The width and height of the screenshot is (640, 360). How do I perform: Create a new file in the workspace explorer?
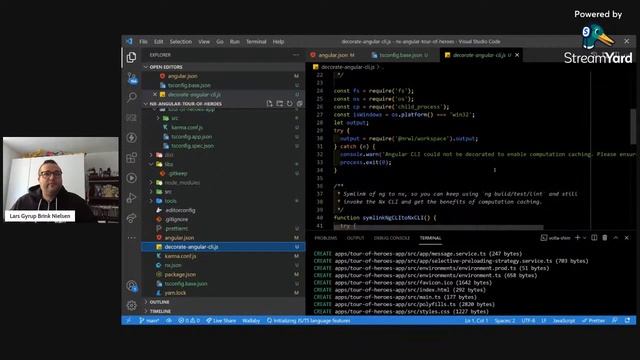[269, 104]
